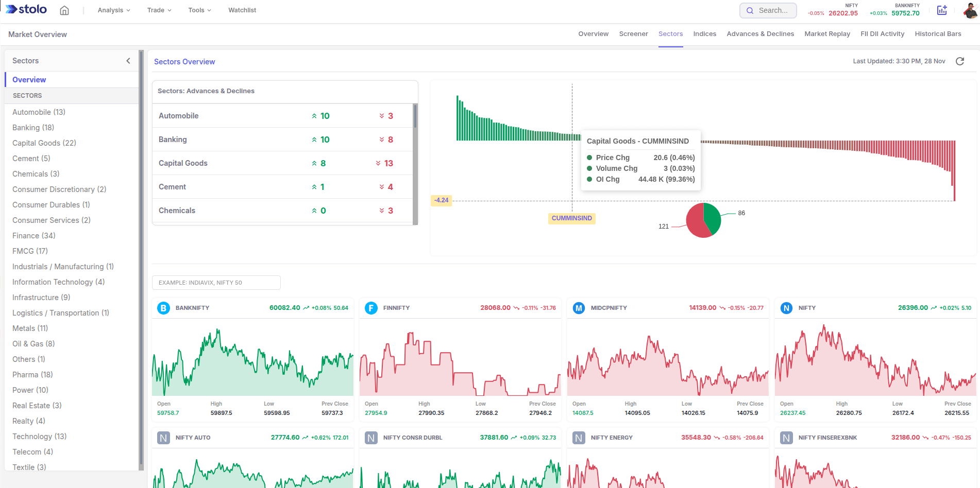Image resolution: width=980 pixels, height=488 pixels.
Task: Collapse the Sectors sidebar with chevron
Action: (128, 61)
